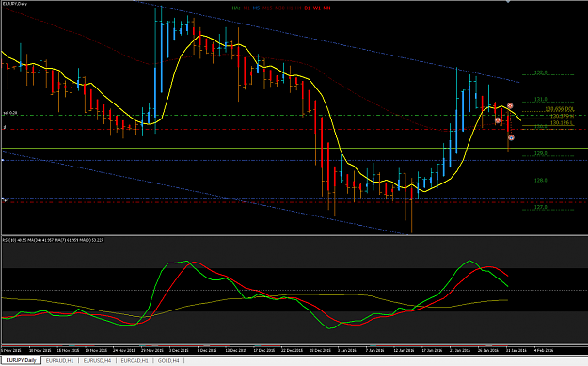This screenshot has width=588, height=366.
Task: Click the D1 timeframe label
Action: coord(308,8)
